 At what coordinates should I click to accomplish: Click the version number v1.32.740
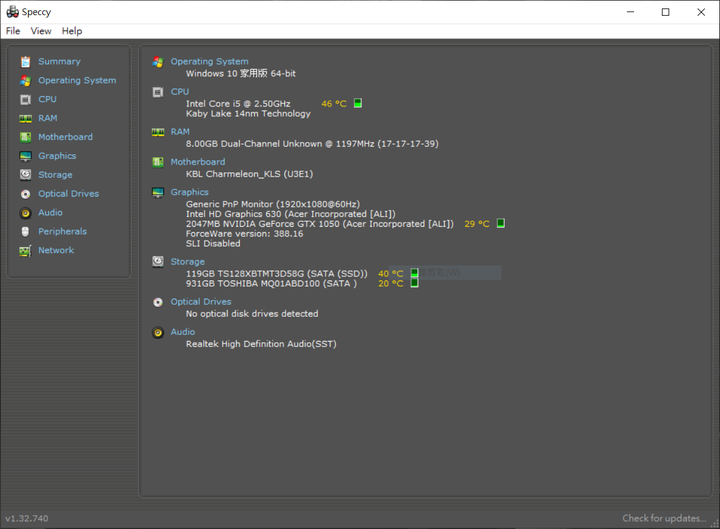point(27,518)
